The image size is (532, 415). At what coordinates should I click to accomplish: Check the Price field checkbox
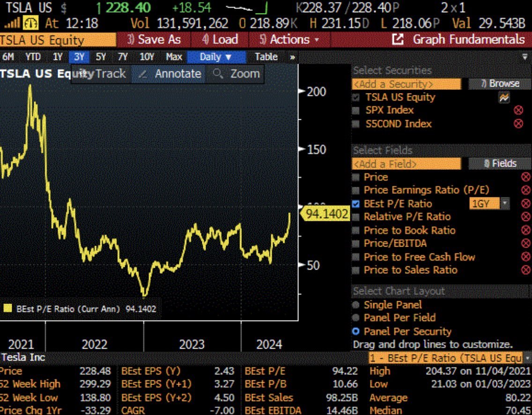click(x=355, y=177)
